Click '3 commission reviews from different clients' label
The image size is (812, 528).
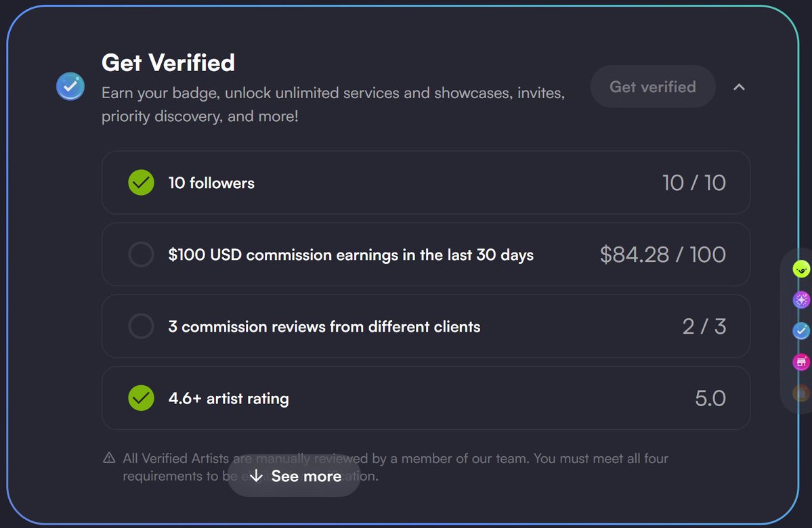(x=324, y=327)
